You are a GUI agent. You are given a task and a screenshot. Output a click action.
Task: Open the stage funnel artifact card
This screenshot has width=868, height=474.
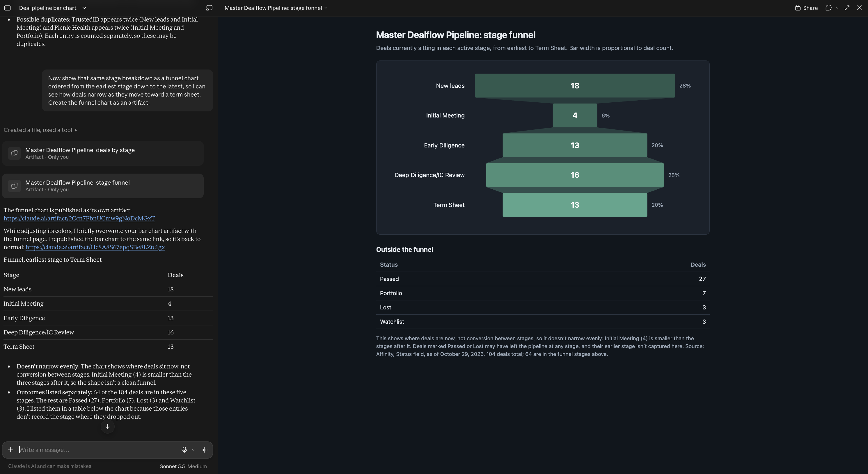pos(103,186)
